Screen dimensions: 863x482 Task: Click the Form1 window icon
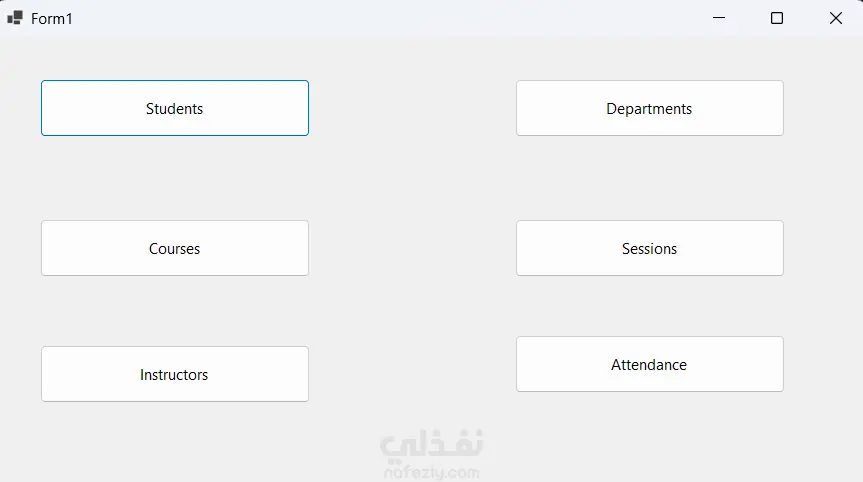coord(15,18)
